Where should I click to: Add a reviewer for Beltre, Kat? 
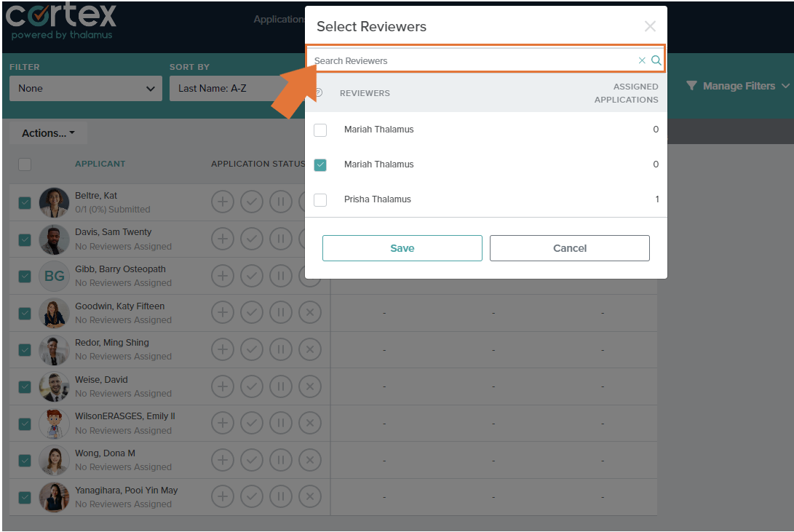point(223,202)
